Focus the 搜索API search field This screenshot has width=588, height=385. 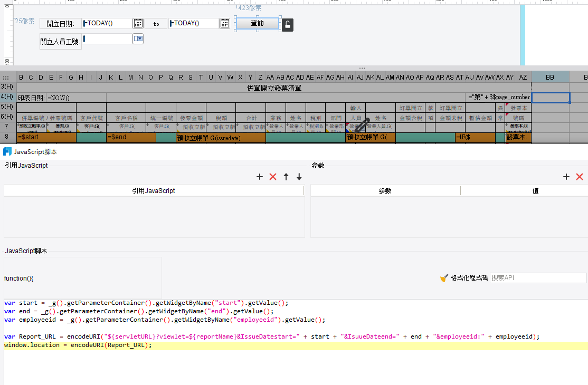click(x=538, y=278)
